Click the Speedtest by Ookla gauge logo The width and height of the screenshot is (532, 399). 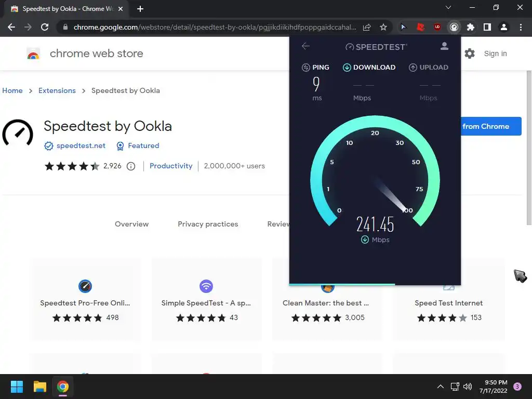[18, 134]
